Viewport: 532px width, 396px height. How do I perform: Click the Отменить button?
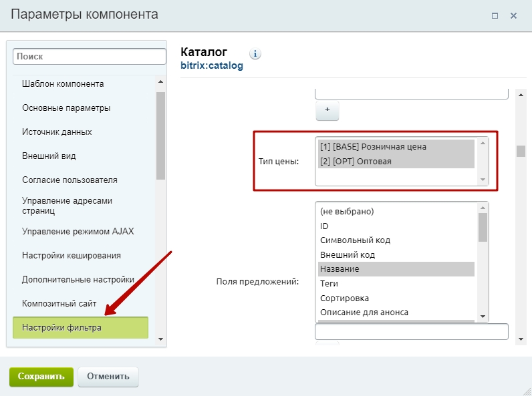point(108,377)
